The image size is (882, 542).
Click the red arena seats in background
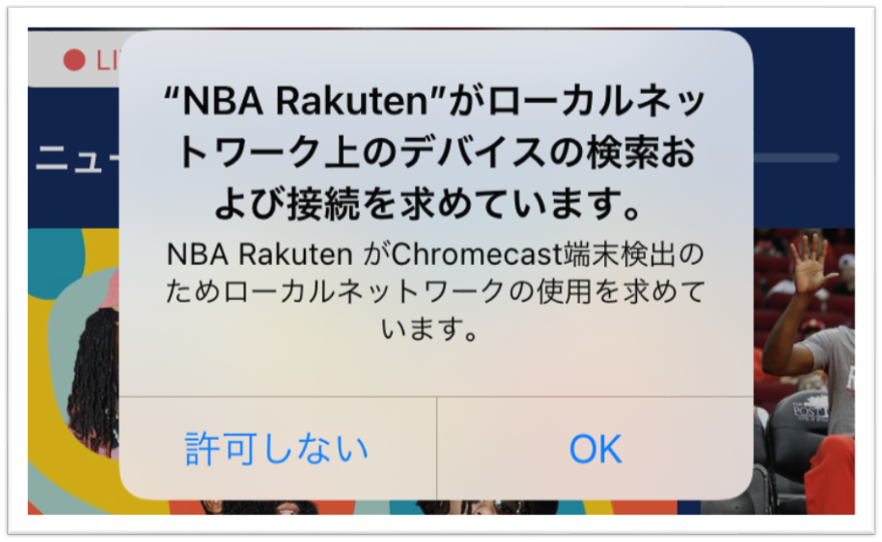[x=776, y=292]
